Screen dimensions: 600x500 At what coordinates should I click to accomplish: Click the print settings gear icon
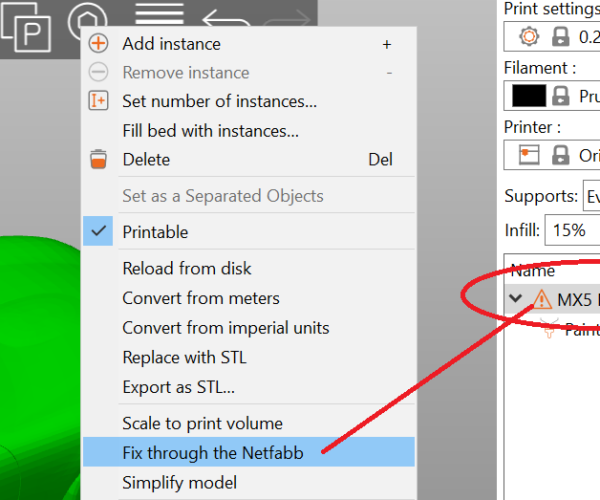[528, 38]
